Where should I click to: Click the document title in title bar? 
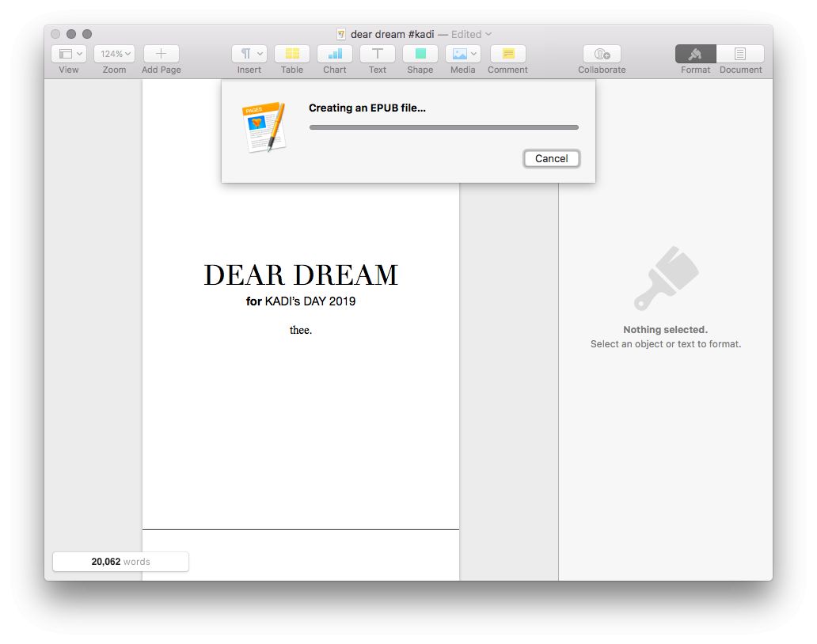[x=392, y=34]
